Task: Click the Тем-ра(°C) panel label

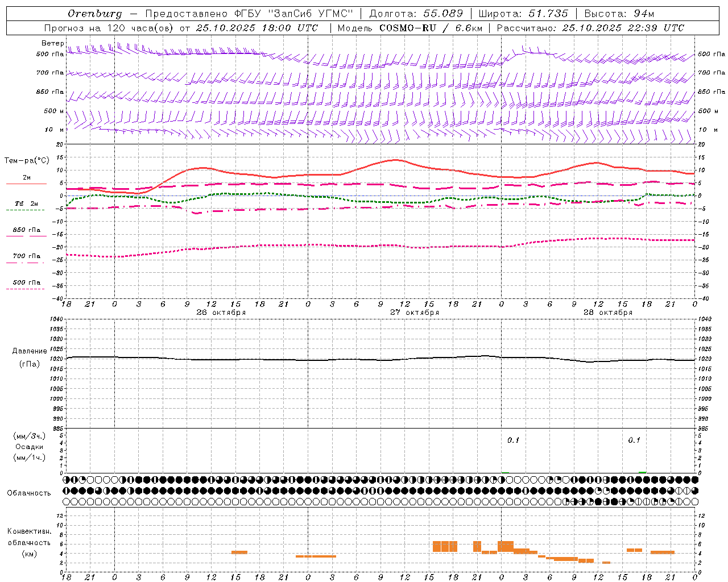Action: (27, 161)
